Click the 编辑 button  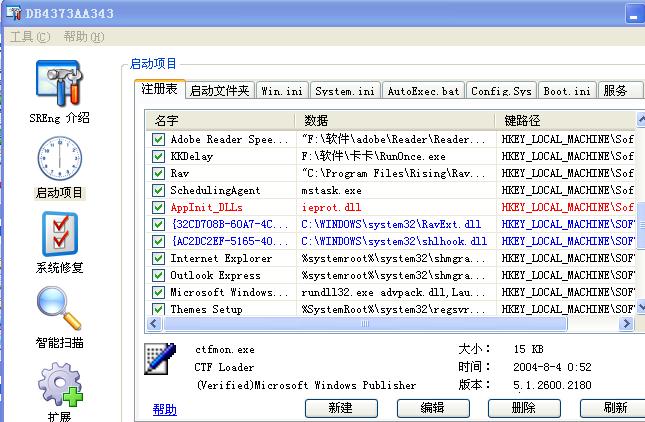tap(433, 408)
